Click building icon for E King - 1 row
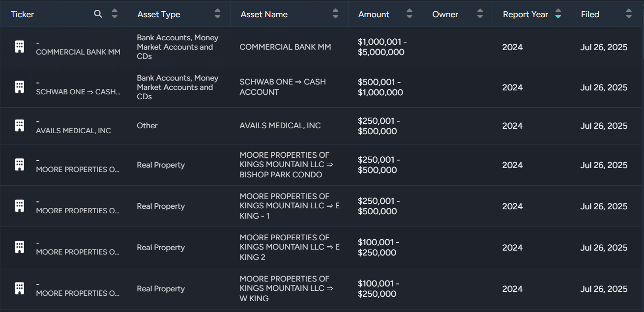This screenshot has width=644, height=312. coord(19,206)
